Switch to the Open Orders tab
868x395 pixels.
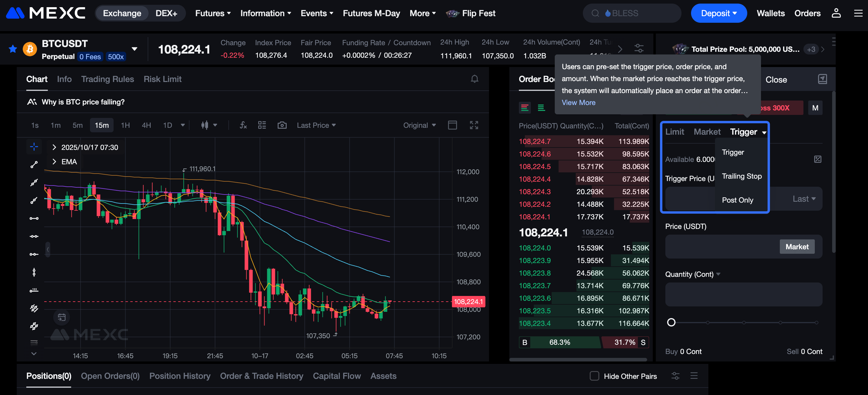tap(110, 376)
